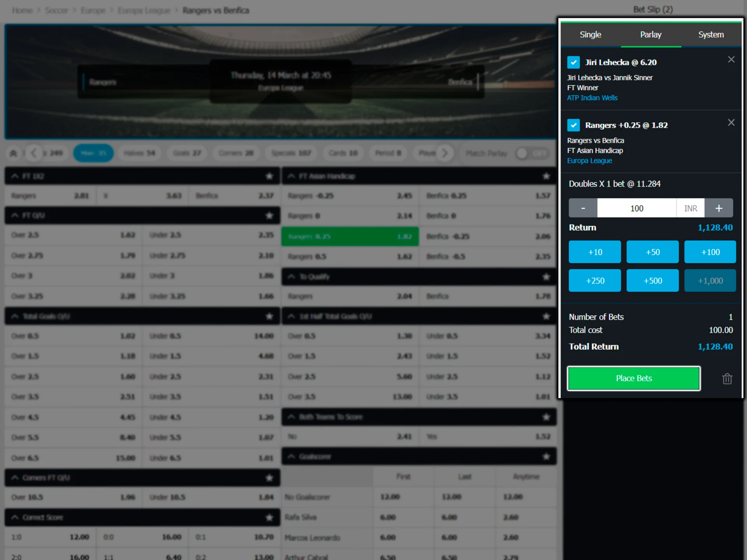The width and height of the screenshot is (747, 560).
Task: Decrease stake with the minus stepper
Action: [x=583, y=208]
